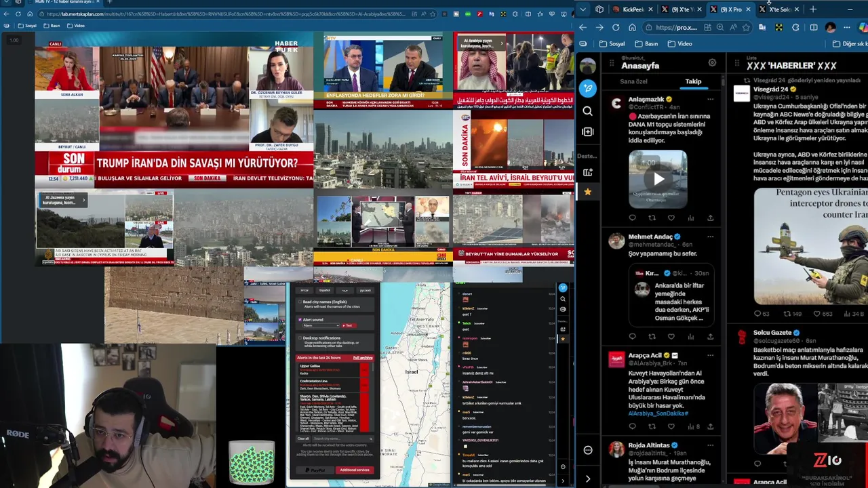
Task: Open the Video bookmarks folder in right browser
Action: pos(680,43)
